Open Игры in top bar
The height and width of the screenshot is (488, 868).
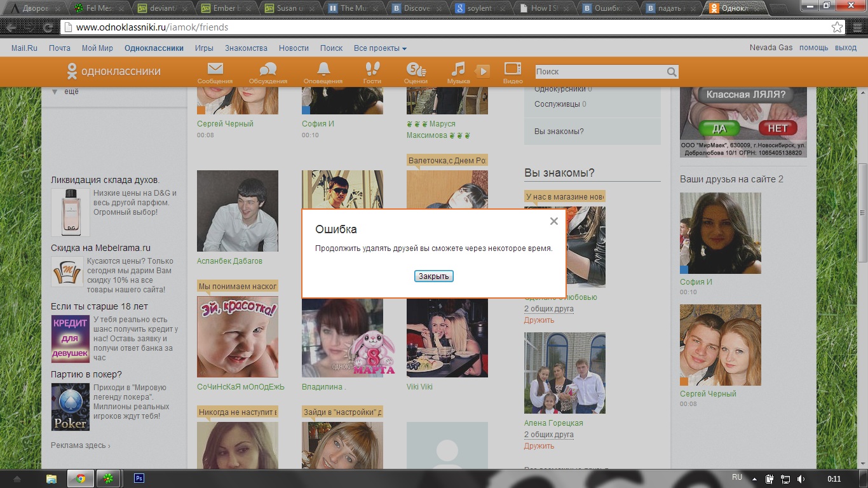(x=204, y=48)
